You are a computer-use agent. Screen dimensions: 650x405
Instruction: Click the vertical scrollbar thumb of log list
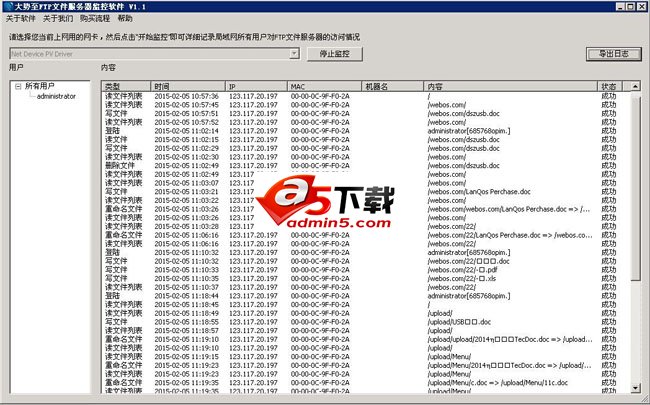click(635, 187)
